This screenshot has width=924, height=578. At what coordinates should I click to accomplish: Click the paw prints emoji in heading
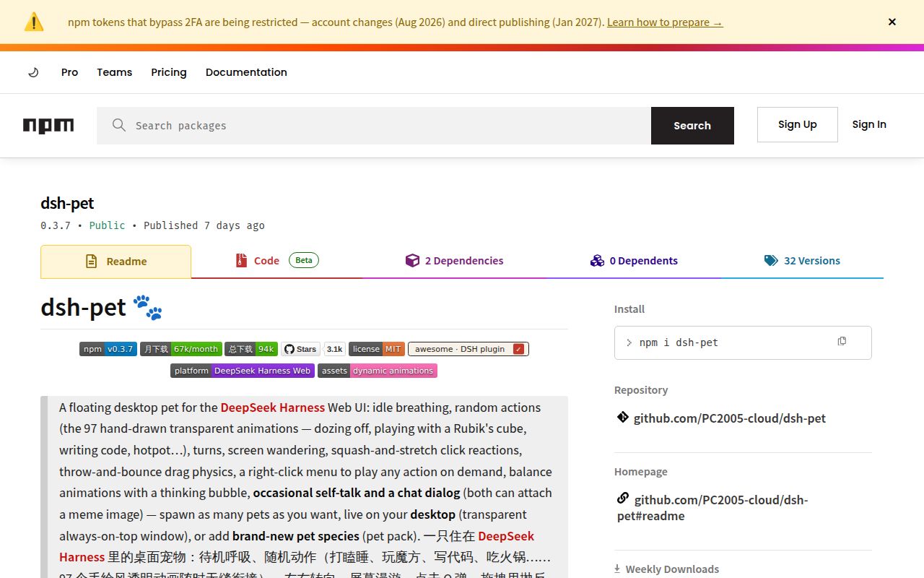148,307
